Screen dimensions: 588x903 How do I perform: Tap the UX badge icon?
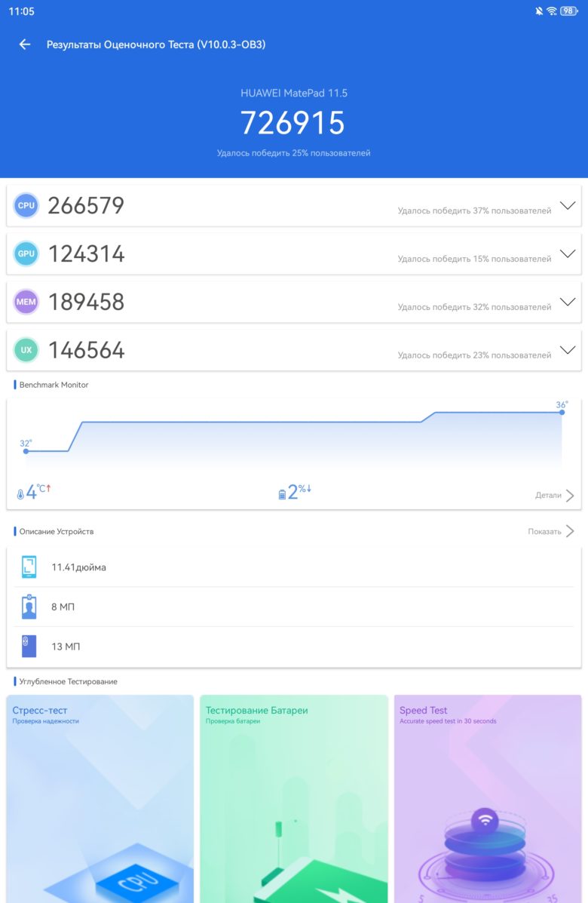26,349
